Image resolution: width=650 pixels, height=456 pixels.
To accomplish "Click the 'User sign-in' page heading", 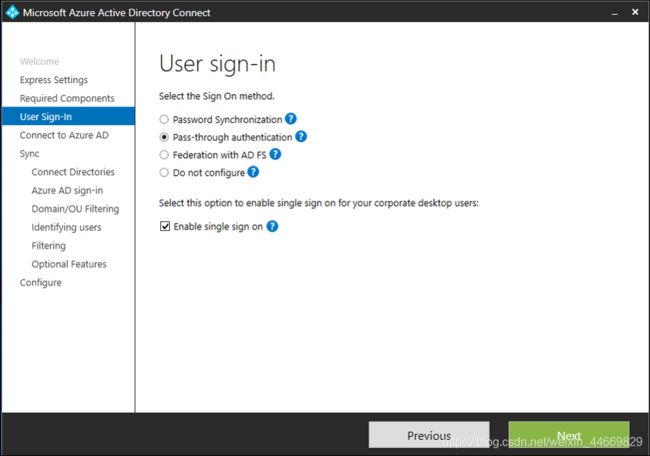I will point(217,64).
